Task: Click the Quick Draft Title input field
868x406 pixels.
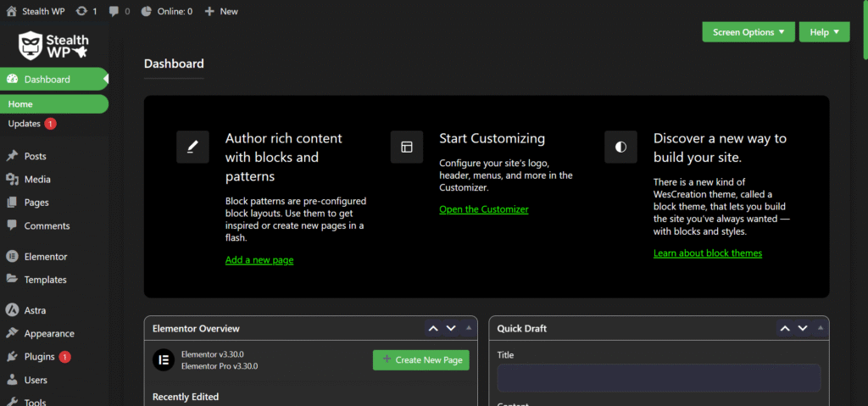Action: [x=659, y=378]
